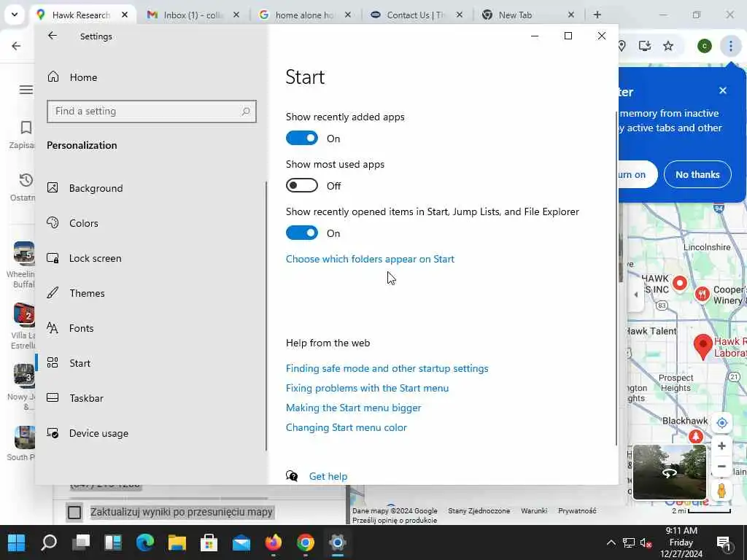The image size is (747, 560).
Task: Open Colors personalization settings
Action: coord(72,223)
